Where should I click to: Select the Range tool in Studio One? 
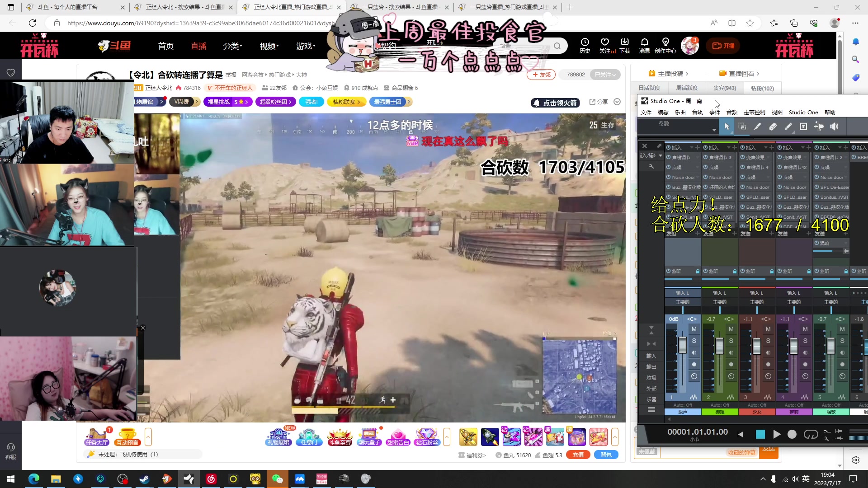pyautogui.click(x=742, y=127)
